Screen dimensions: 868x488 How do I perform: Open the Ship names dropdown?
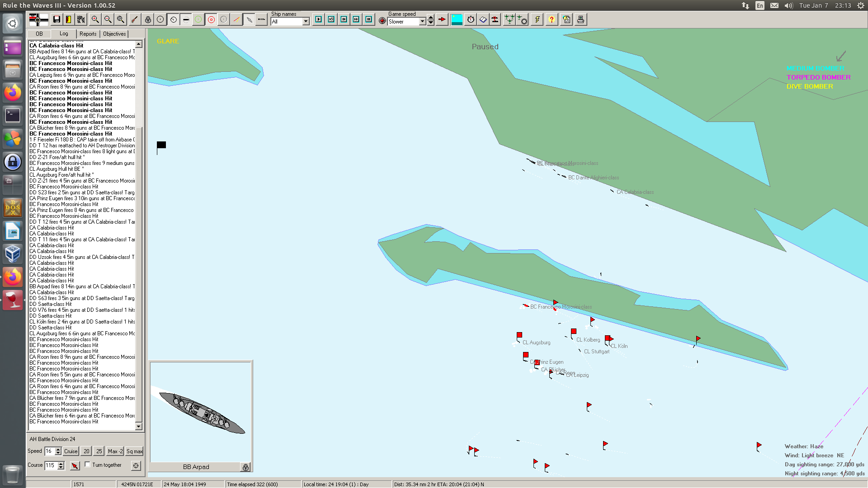tap(306, 22)
